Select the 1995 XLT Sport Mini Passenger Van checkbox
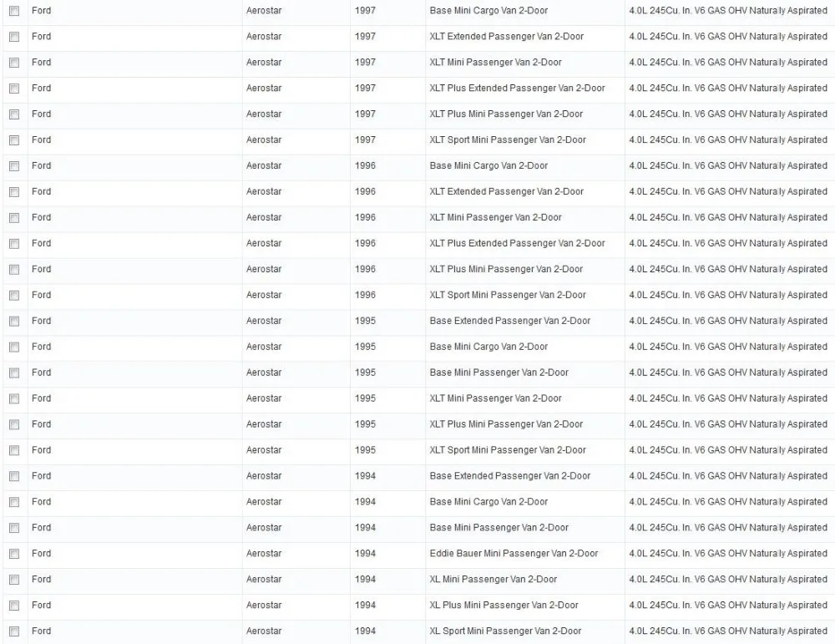835x644 pixels. pos(14,451)
